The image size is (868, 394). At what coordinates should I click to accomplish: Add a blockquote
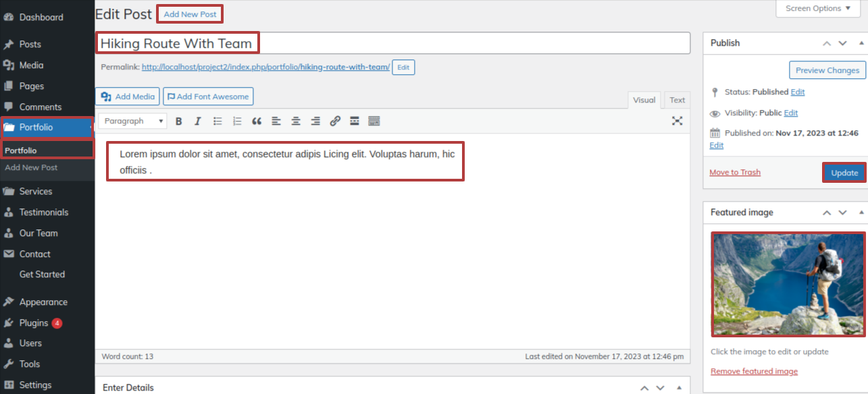[257, 121]
